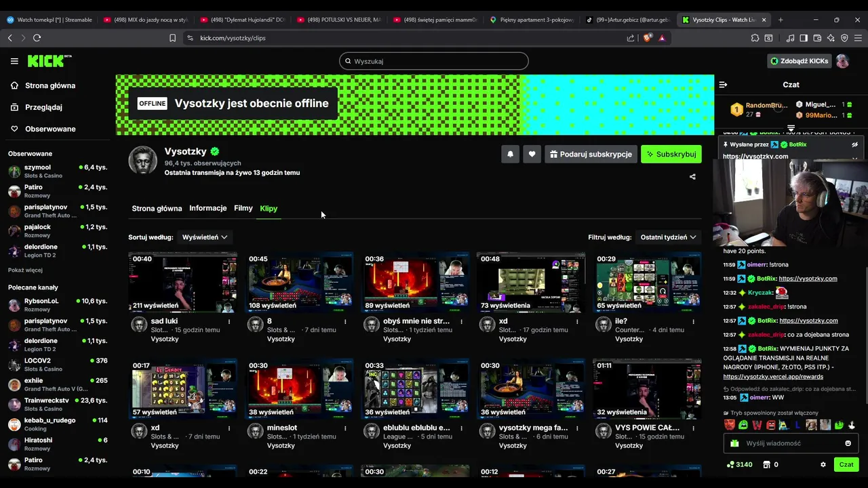Toggle browser sidebar panel icon
Viewport: 868px width, 488px height.
(804, 38)
